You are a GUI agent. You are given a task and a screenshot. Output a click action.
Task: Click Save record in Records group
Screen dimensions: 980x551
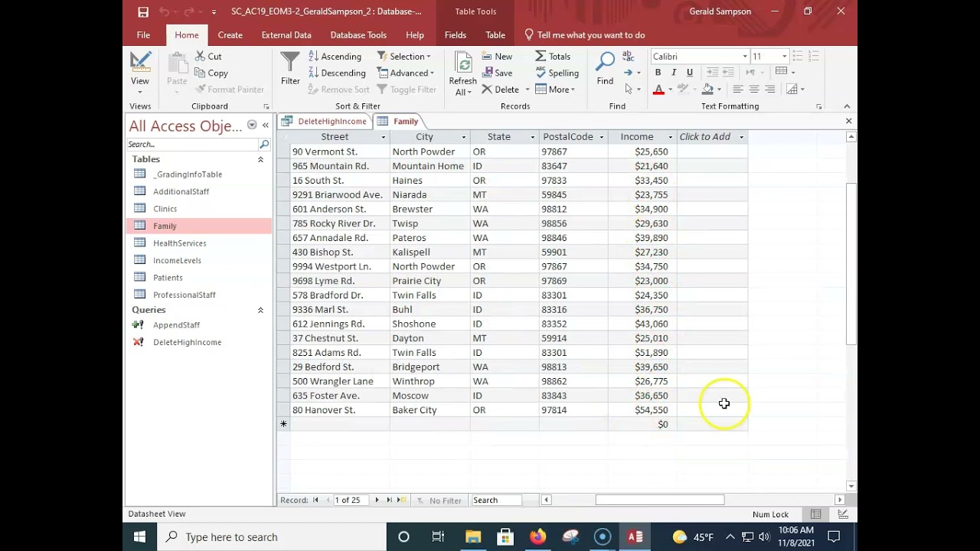tap(497, 73)
